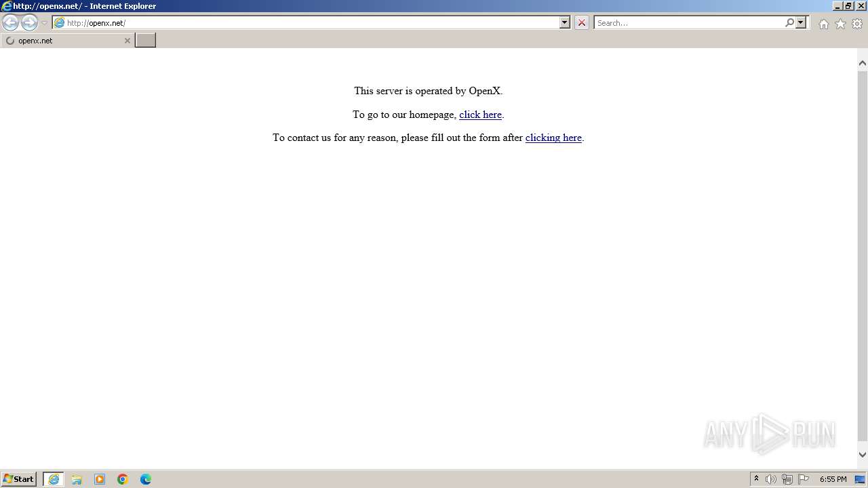Open Favorites with the star icon
Image resolution: width=868 pixels, height=488 pixels.
coord(840,24)
